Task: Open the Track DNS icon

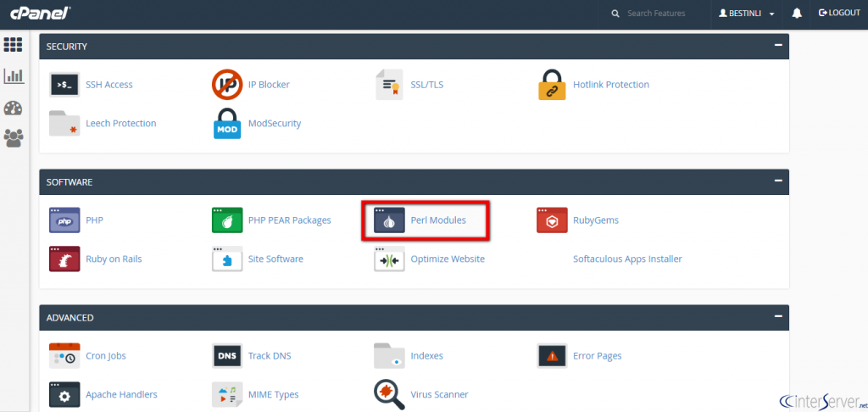Action: pyautogui.click(x=227, y=355)
